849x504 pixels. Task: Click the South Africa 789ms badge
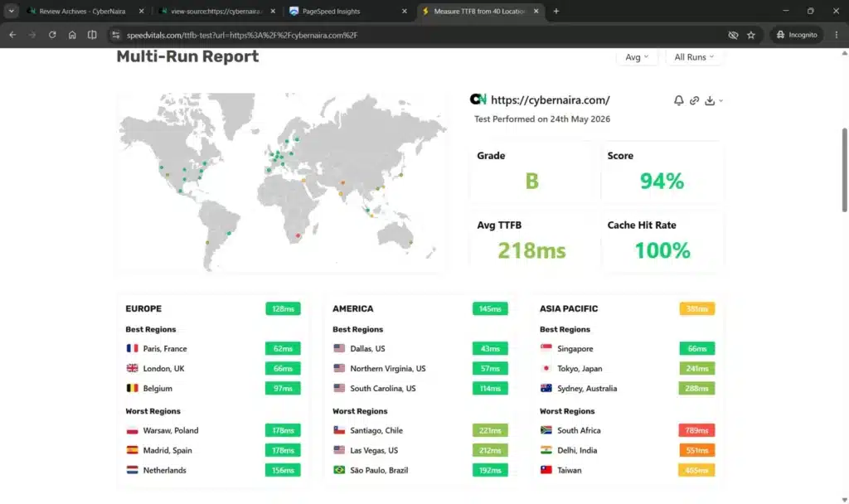coord(696,430)
